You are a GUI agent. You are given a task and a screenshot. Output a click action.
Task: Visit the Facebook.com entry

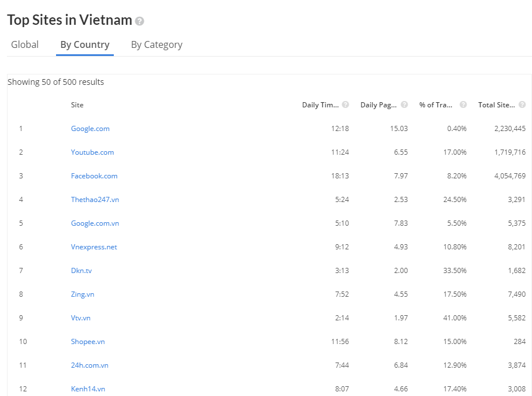tap(94, 176)
